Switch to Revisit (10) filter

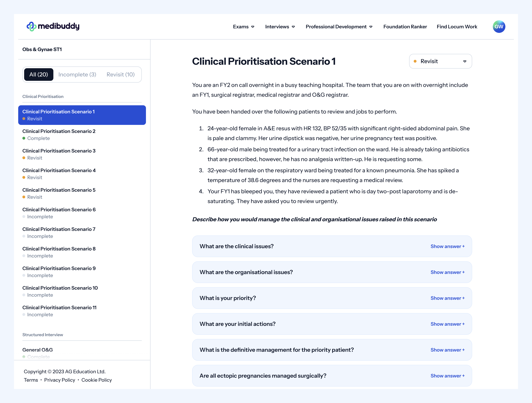pos(121,75)
